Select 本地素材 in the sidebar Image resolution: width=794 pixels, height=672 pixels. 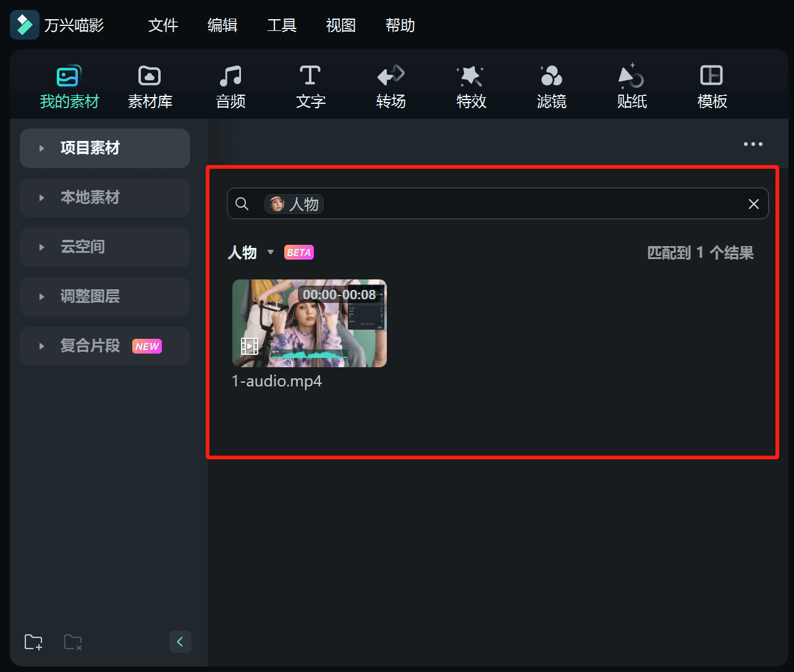click(105, 198)
